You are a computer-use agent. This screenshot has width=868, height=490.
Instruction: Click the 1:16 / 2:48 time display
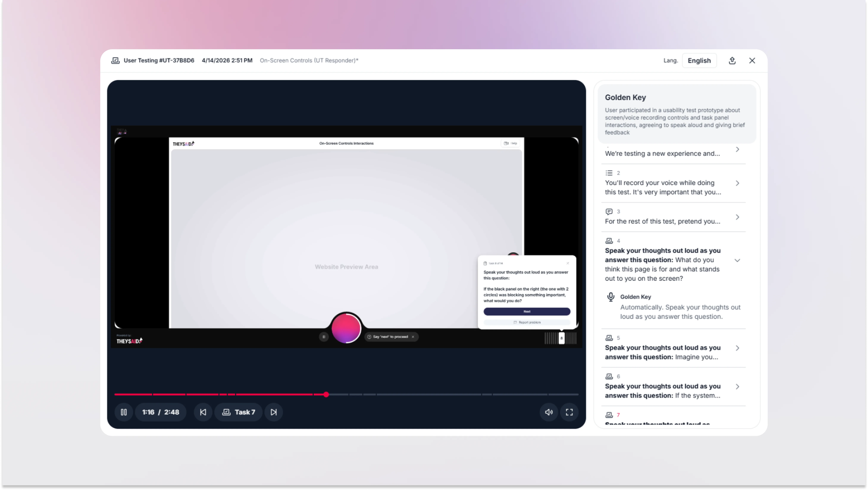pos(161,412)
